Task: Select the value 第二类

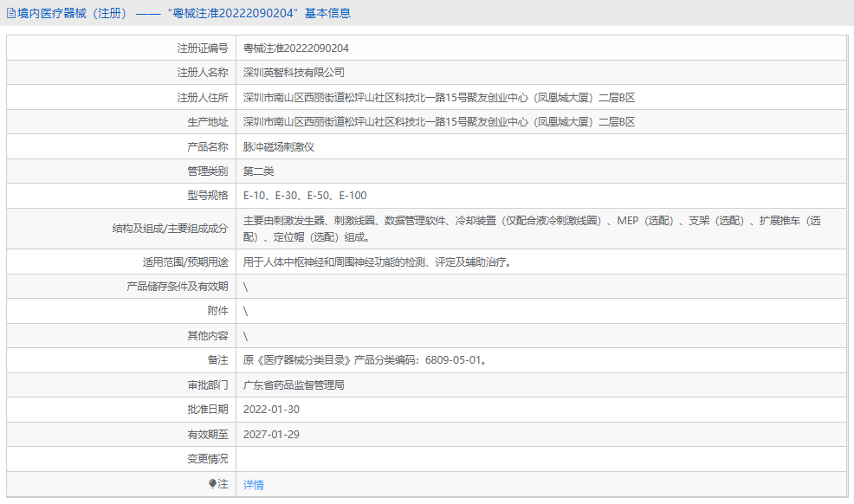Action: (x=258, y=171)
